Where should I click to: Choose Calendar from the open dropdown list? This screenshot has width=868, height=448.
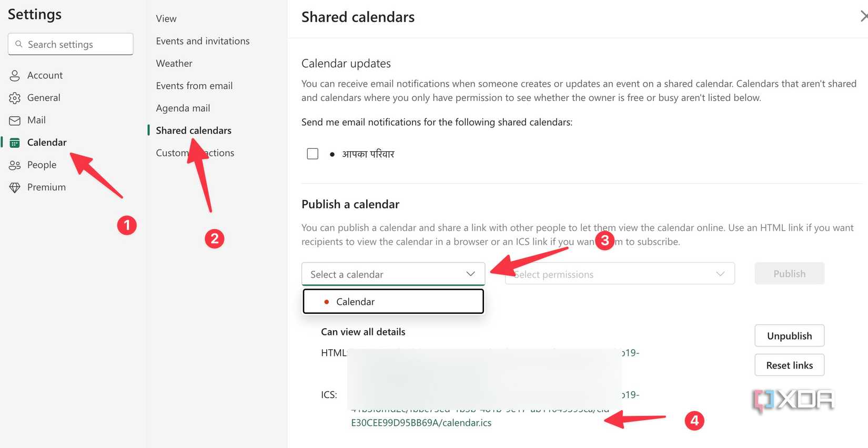click(356, 301)
